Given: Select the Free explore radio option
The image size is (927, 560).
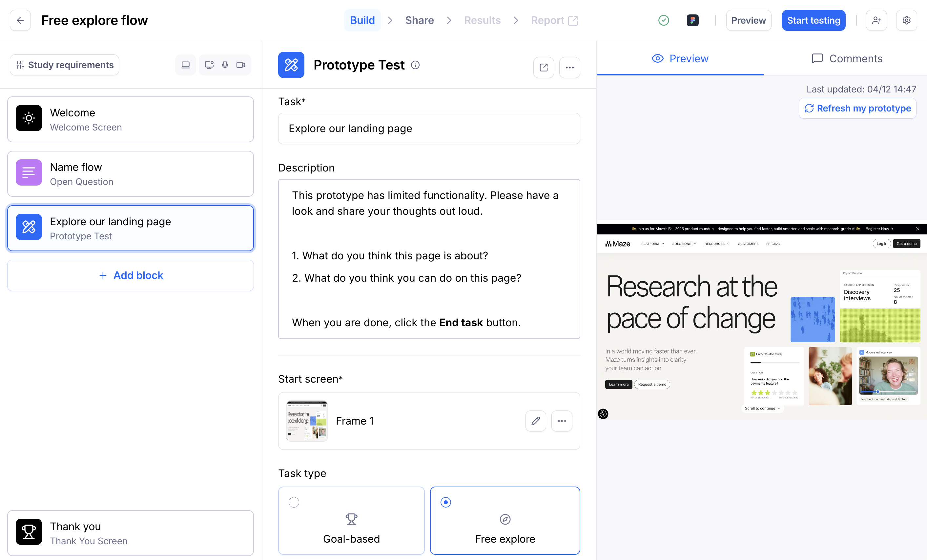Looking at the screenshot, I should pos(445,502).
